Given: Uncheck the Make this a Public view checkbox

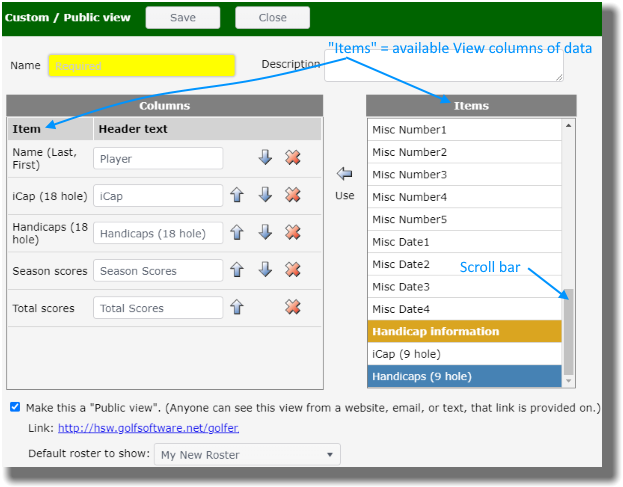Looking at the screenshot, I should click(x=15, y=407).
